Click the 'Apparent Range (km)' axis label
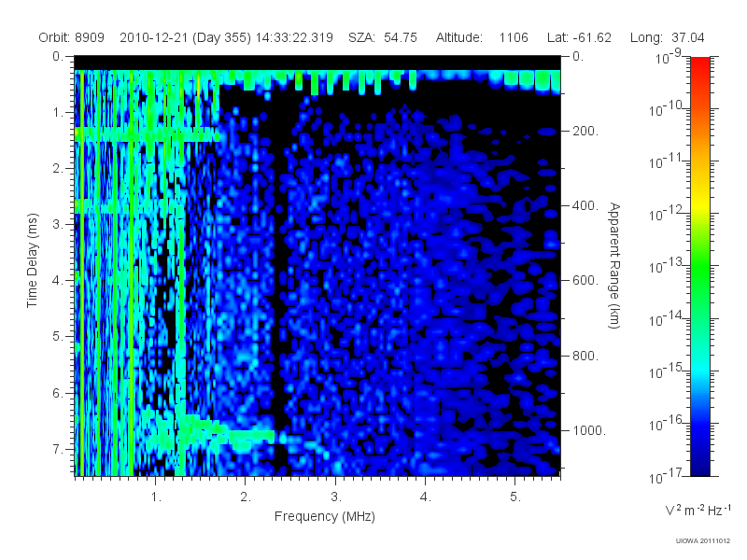 click(614, 265)
